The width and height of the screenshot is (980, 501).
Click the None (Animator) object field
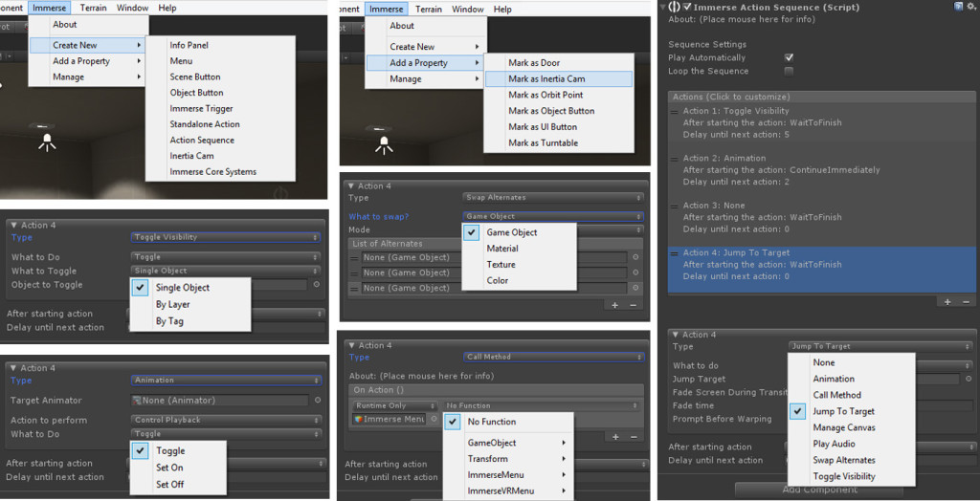220,400
